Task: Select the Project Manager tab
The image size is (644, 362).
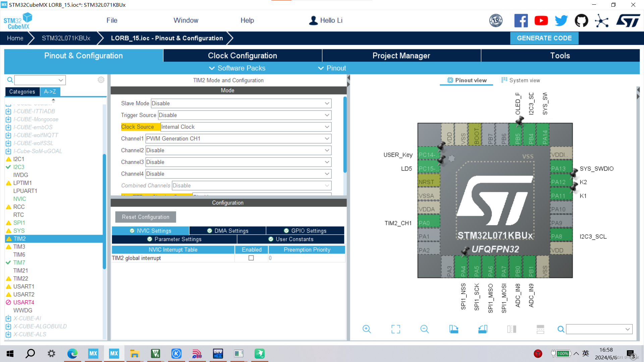Action: point(401,56)
